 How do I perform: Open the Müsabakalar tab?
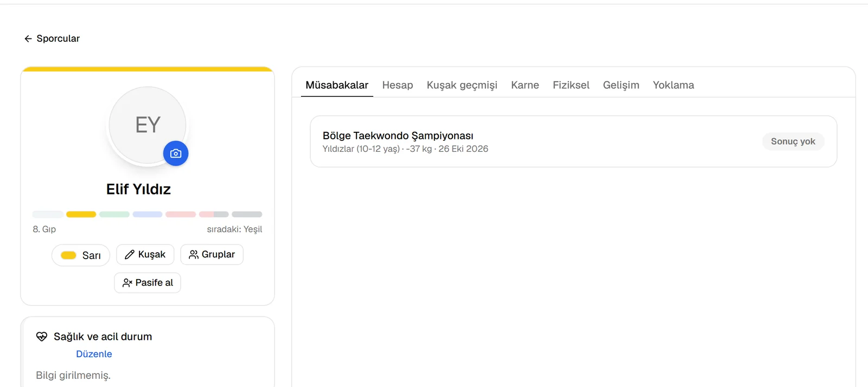[x=337, y=85]
